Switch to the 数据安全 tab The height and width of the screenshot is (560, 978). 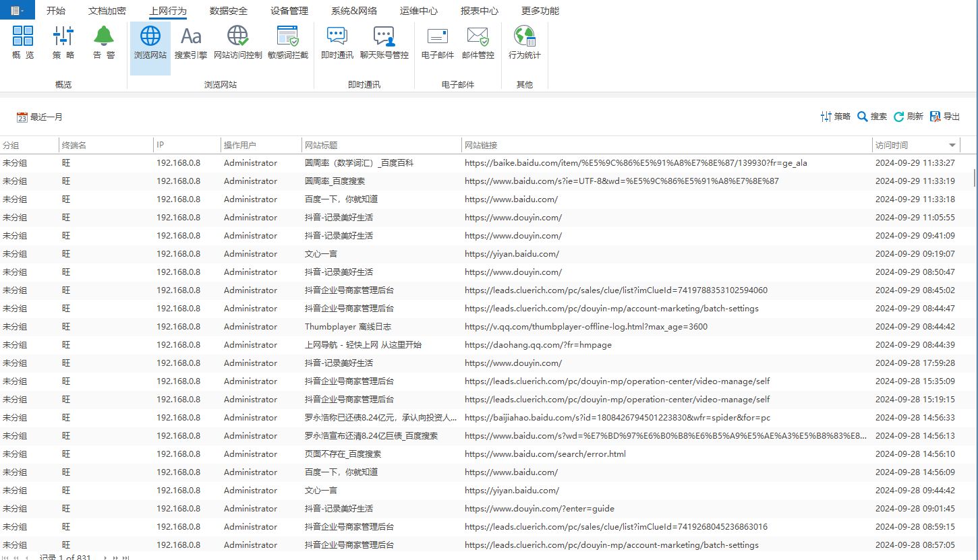coord(229,11)
